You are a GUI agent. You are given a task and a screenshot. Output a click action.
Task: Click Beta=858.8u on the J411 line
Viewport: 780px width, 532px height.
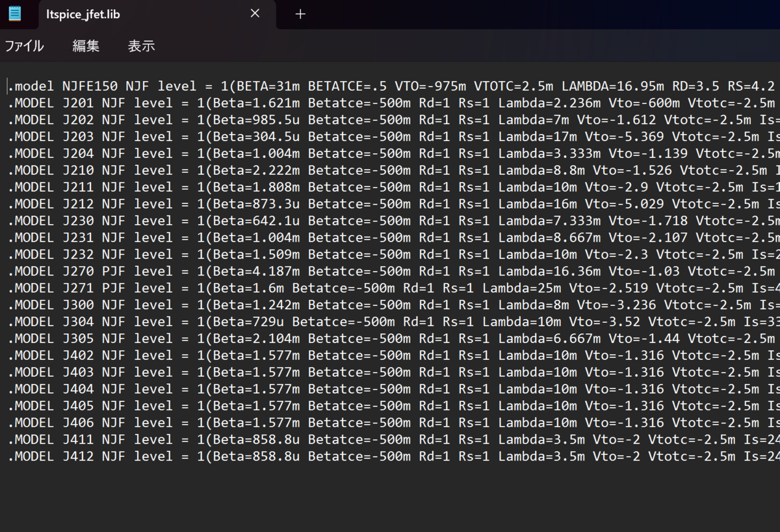[x=257, y=440]
